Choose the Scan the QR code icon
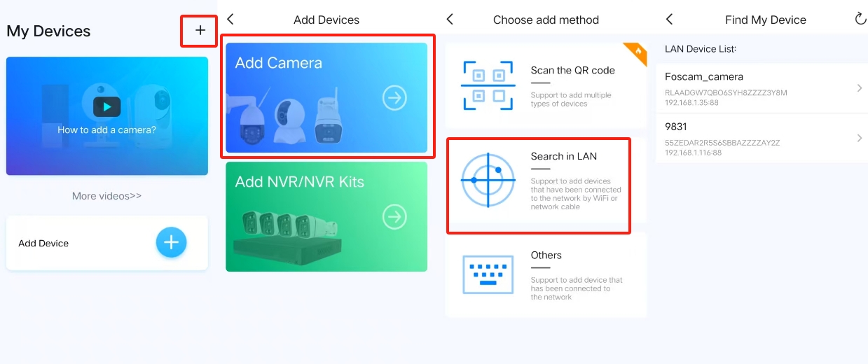 tap(488, 85)
